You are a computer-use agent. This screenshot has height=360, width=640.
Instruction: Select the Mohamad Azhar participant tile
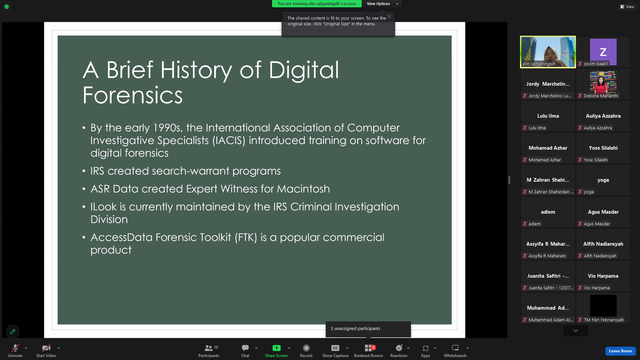point(548,148)
